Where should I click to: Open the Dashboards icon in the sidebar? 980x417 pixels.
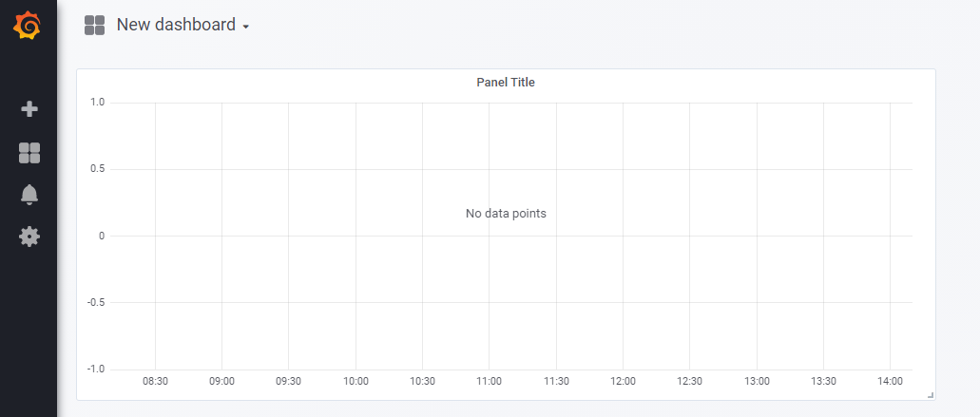point(29,153)
